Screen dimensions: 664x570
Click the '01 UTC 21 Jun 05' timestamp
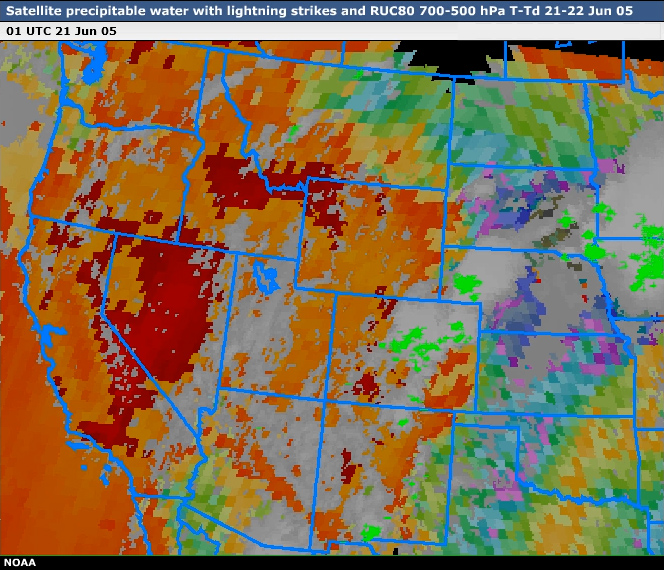pyautogui.click(x=61, y=31)
